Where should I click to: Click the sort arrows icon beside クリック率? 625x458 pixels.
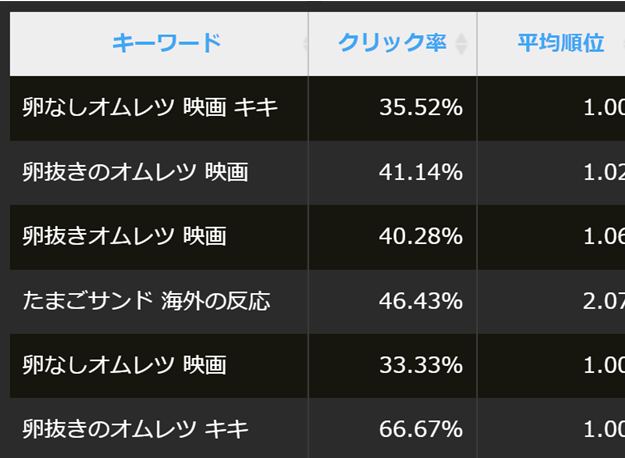461,44
